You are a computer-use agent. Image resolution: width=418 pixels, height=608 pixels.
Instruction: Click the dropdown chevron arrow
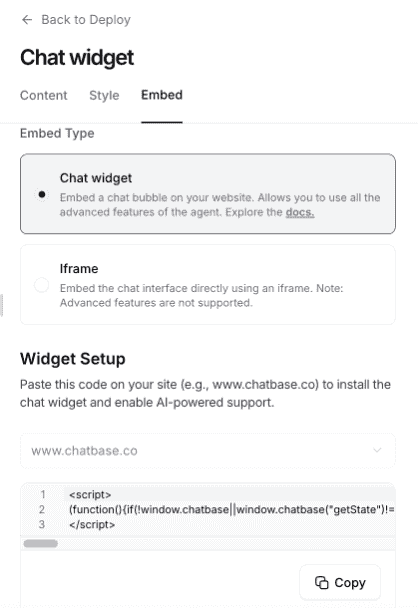(x=377, y=450)
